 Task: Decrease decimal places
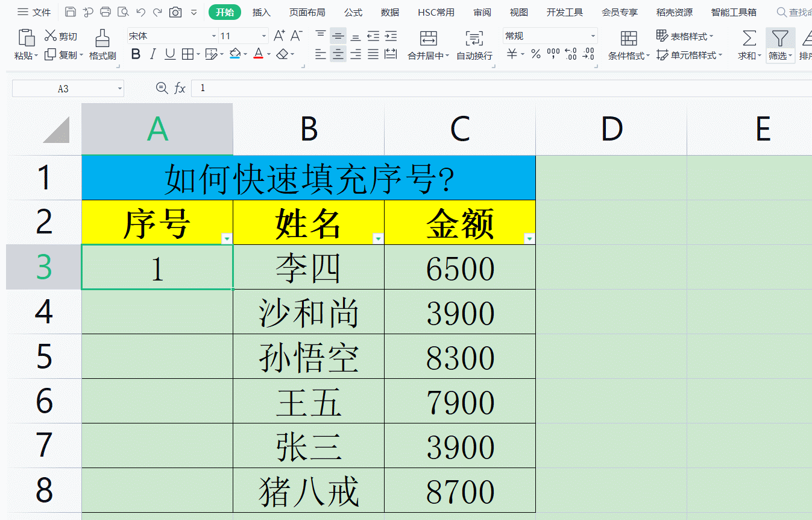(x=589, y=55)
